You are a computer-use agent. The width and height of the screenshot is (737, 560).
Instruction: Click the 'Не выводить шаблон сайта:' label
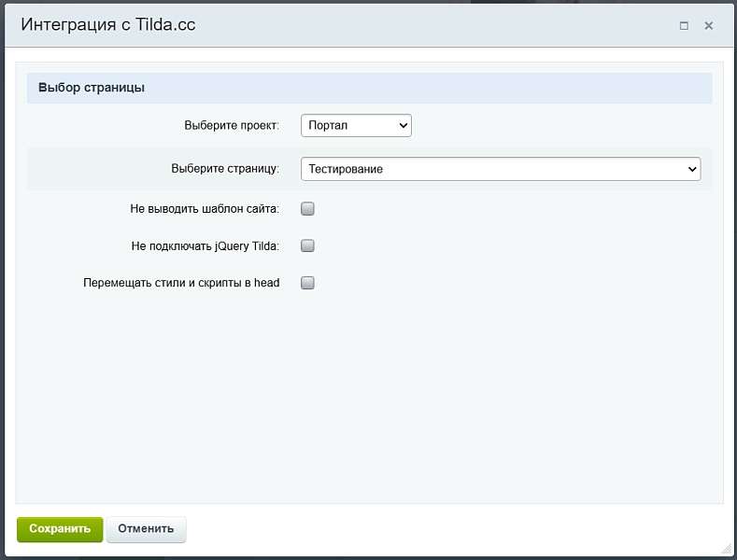point(205,208)
